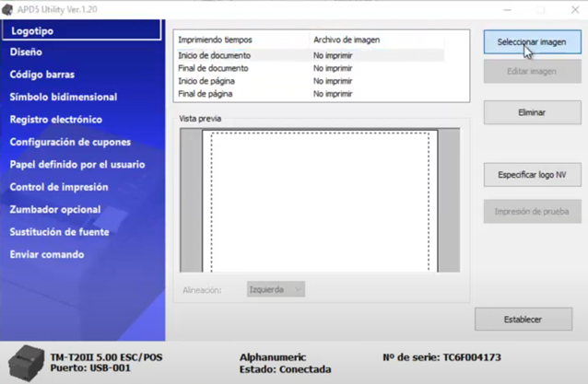Click the Vista previa canvas area
This screenshot has width=588, height=384.
coord(320,201)
